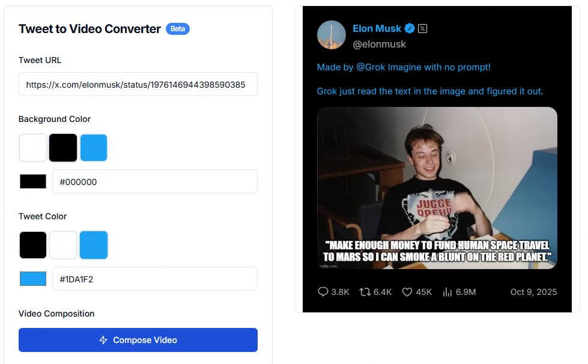Click the blue verified badge icon
The height and width of the screenshot is (364, 588).
(x=410, y=28)
